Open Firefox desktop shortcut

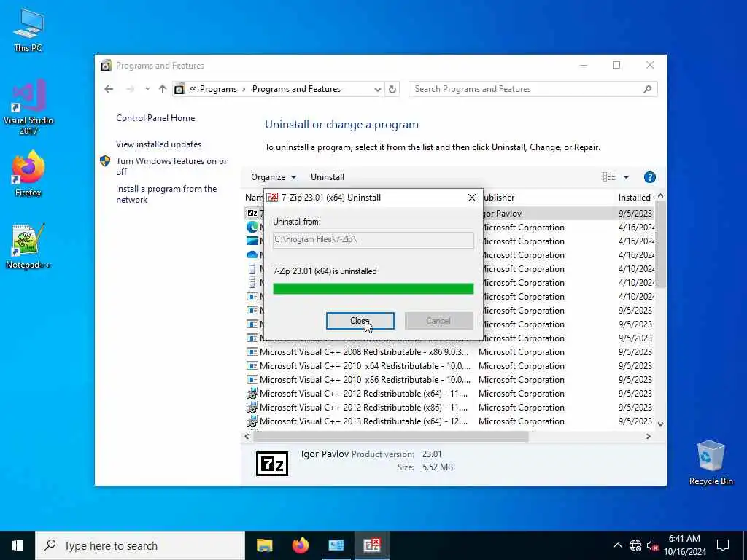(x=28, y=174)
